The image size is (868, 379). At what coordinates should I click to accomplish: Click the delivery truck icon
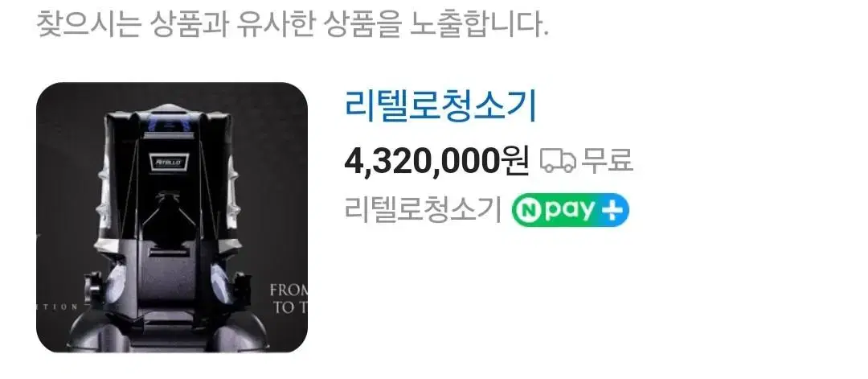tap(558, 161)
